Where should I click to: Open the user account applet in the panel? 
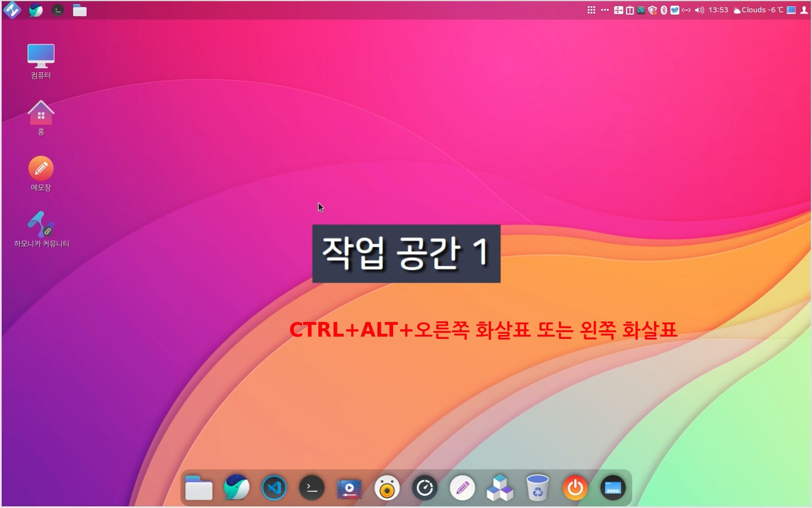point(804,10)
